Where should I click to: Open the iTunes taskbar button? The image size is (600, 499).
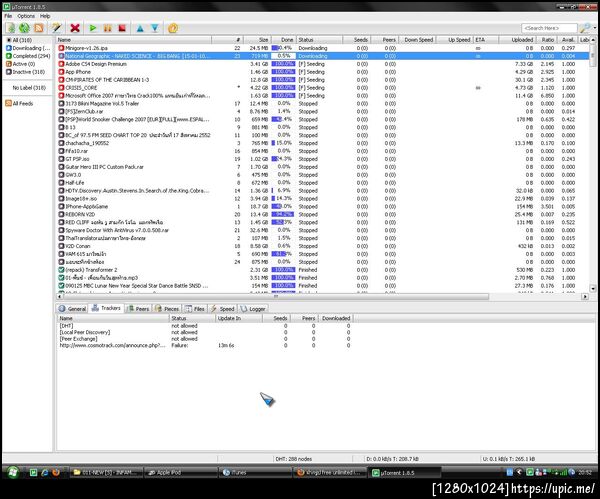click(x=255, y=473)
